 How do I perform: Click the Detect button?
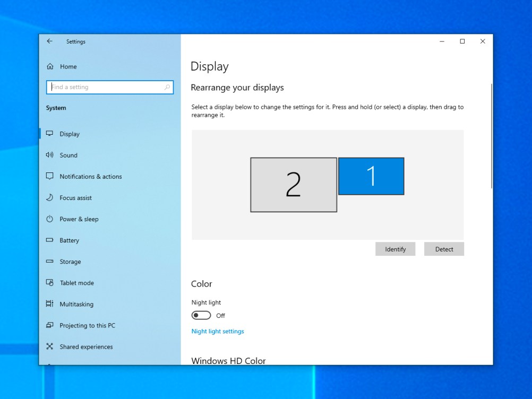click(444, 249)
